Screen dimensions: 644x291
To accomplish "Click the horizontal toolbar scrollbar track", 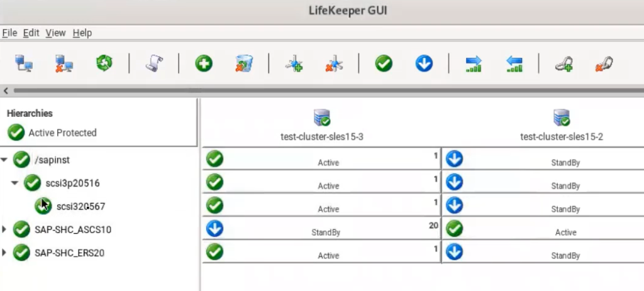I will (328, 91).
